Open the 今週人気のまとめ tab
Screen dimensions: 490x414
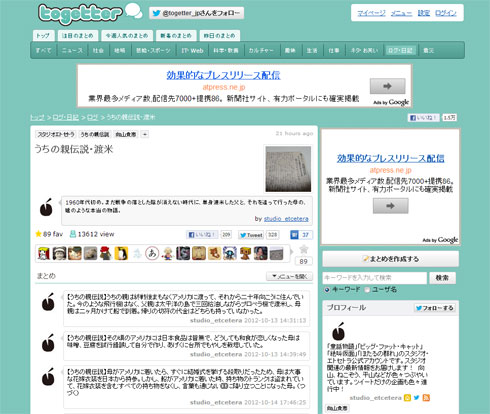[x=127, y=36]
